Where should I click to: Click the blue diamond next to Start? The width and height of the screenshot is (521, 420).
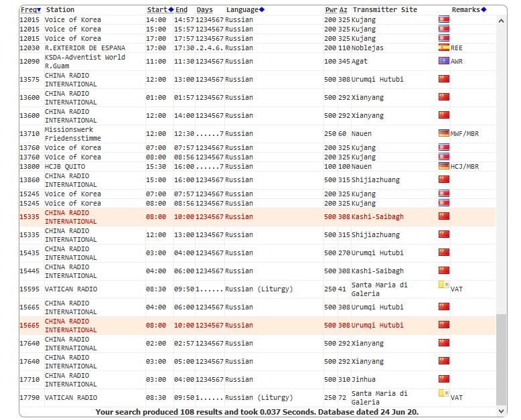tap(171, 9)
